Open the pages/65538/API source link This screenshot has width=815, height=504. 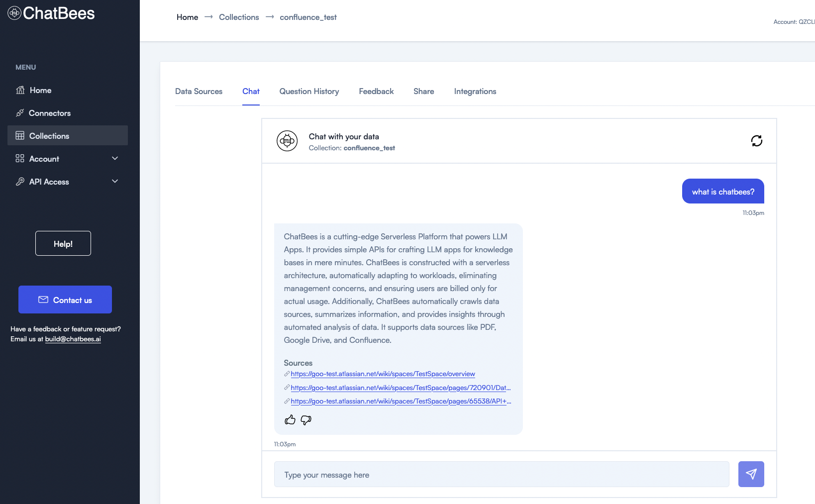(401, 401)
